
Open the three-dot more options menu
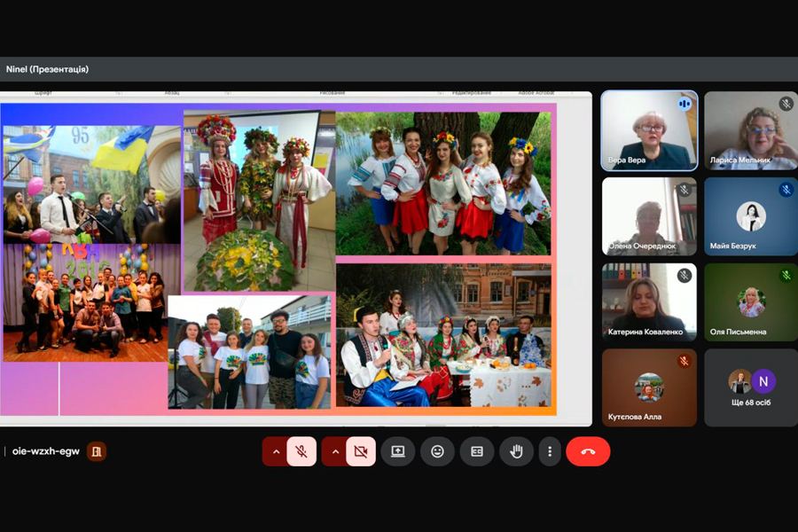pos(550,451)
